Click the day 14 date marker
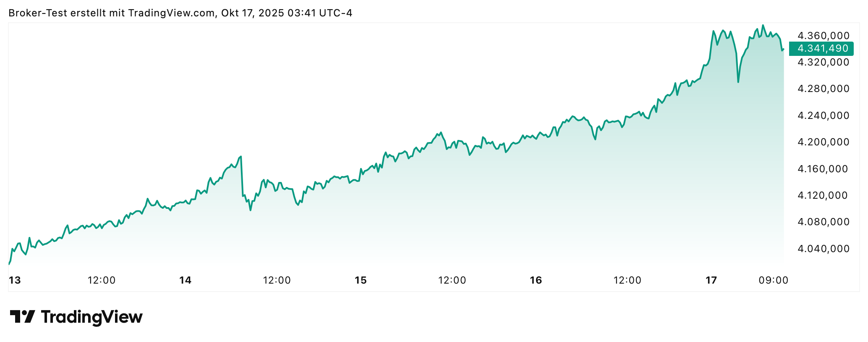868x342 pixels. coord(185,280)
